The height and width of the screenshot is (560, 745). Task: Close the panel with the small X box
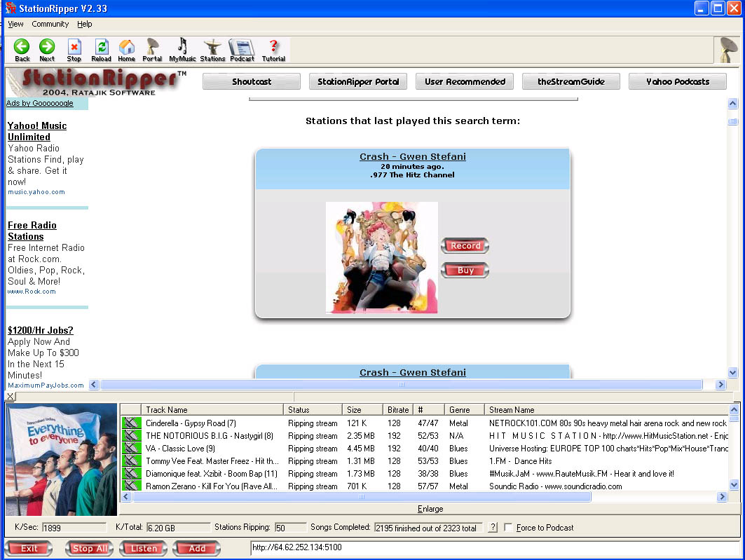11,396
